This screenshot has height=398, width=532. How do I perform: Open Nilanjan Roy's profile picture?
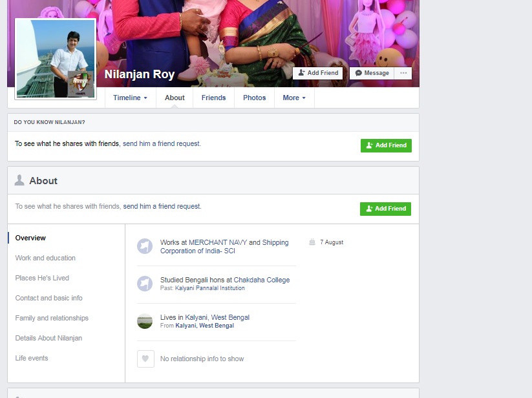click(x=56, y=59)
